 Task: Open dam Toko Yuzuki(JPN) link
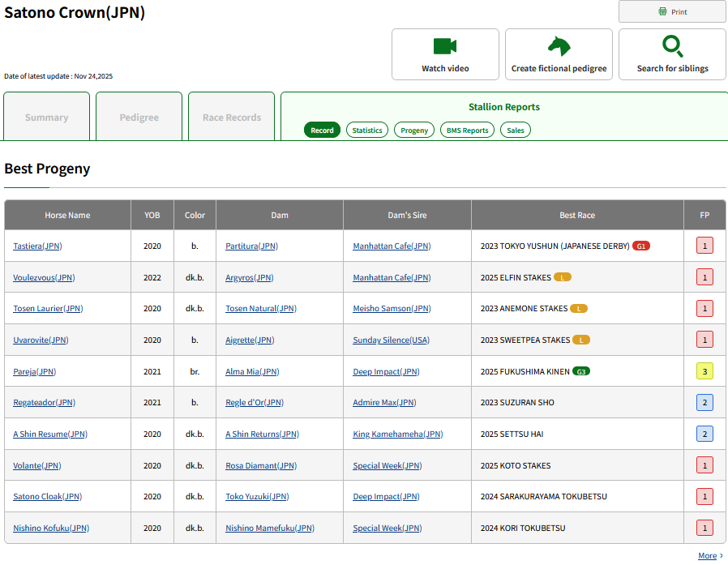[257, 497]
